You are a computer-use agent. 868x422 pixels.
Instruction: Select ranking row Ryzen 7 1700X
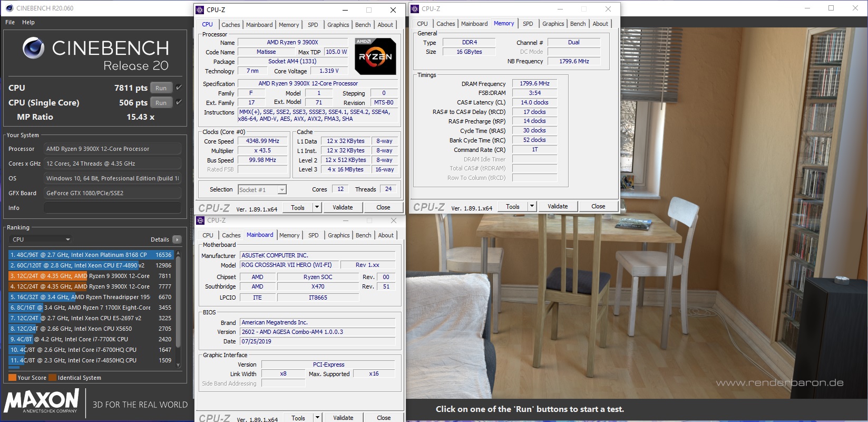click(x=91, y=308)
